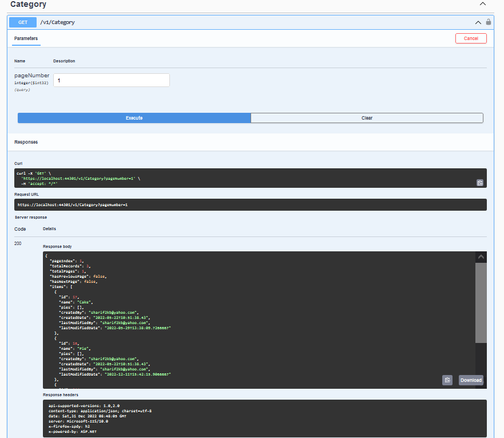
Task: Click the response body scroll-up arrow
Action: (481, 258)
